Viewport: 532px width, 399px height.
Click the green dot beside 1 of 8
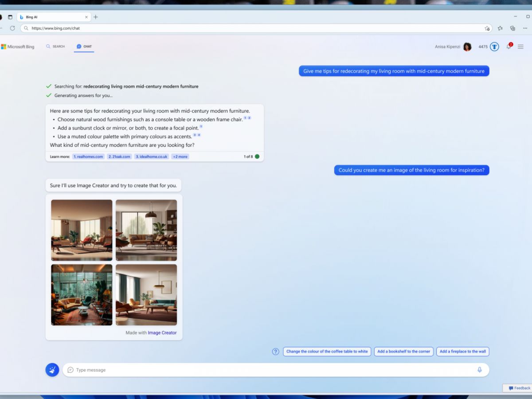257,156
